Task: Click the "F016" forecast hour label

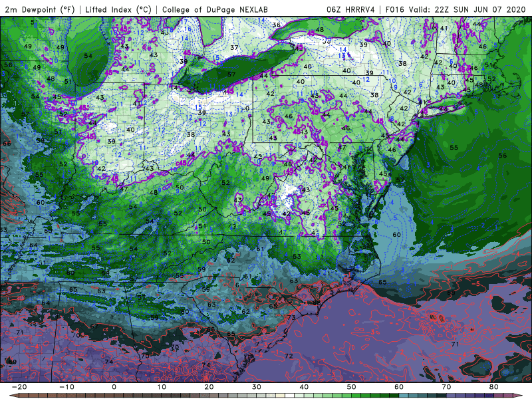Action: [394, 9]
